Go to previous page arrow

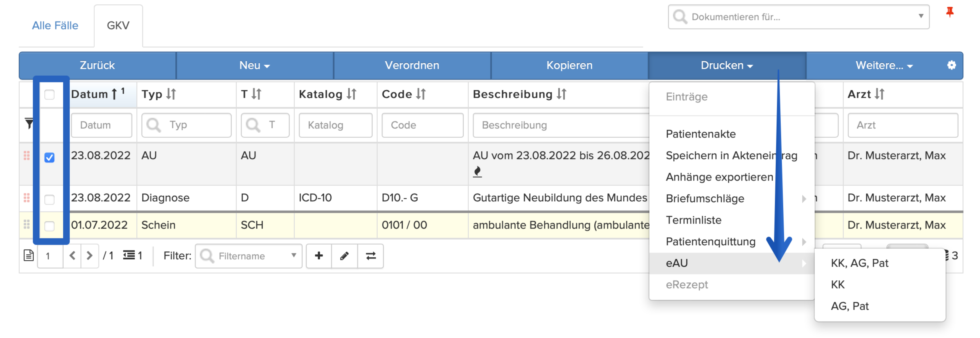[72, 256]
